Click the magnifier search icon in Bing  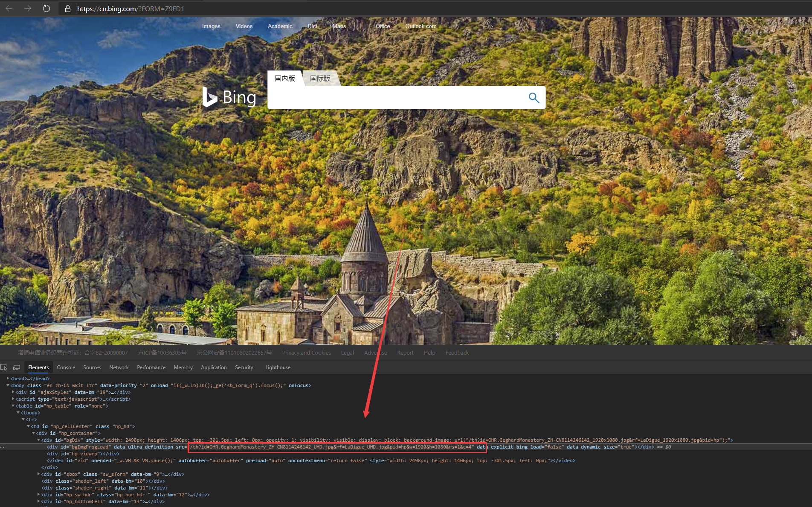pyautogui.click(x=534, y=98)
